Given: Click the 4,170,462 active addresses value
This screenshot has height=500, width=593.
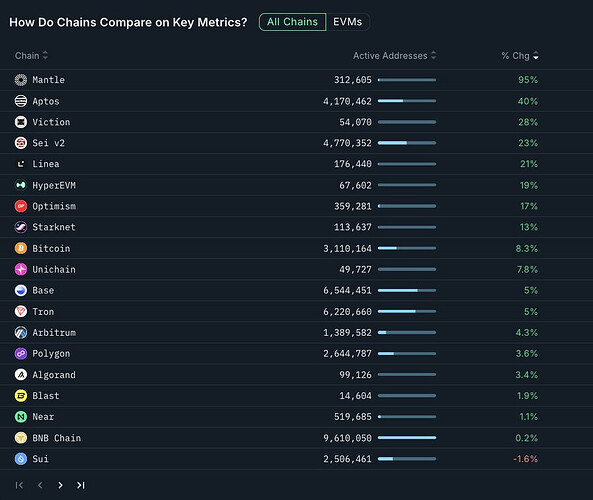Looking at the screenshot, I should pos(347,101).
